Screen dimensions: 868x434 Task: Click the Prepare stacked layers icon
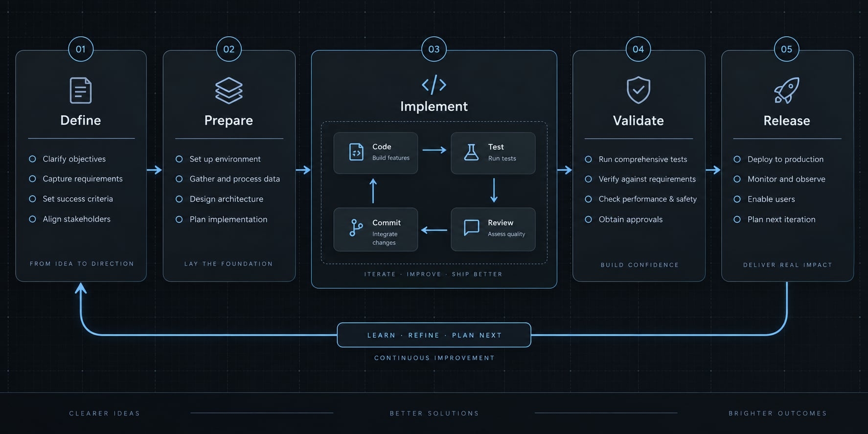228,91
